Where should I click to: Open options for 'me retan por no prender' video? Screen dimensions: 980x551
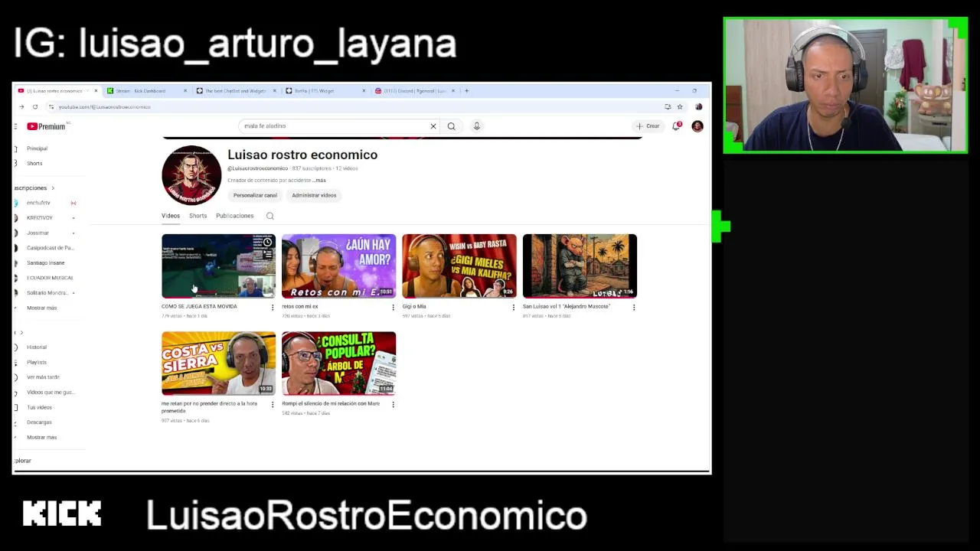[x=273, y=405]
